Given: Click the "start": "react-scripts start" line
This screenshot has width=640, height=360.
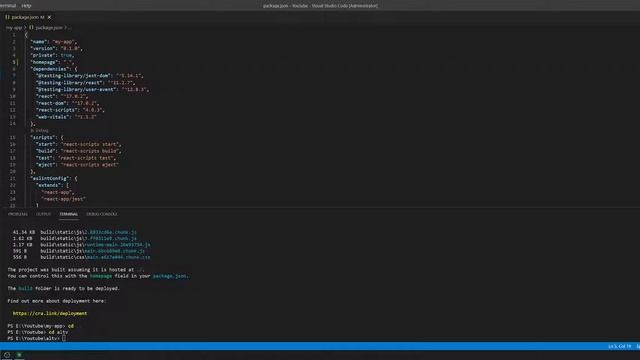Looking at the screenshot, I should (78, 144).
